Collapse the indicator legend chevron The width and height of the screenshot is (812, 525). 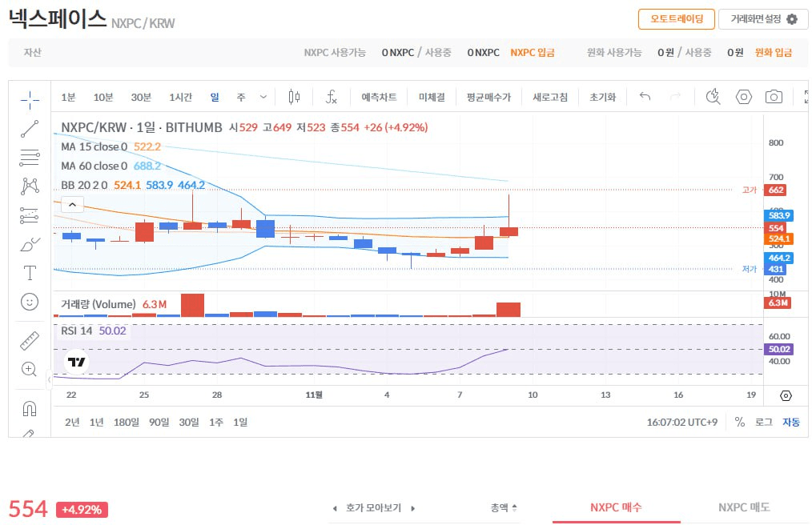tap(72, 205)
